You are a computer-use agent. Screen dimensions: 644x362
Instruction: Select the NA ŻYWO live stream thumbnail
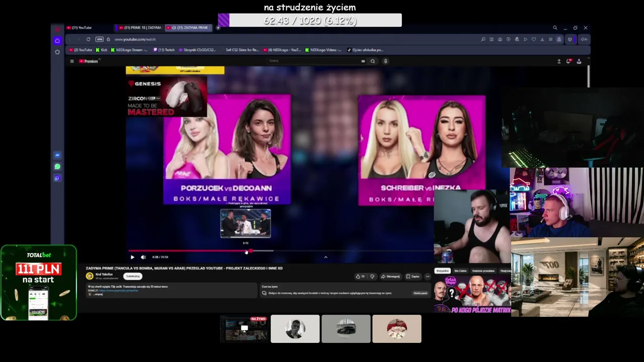coord(244,329)
